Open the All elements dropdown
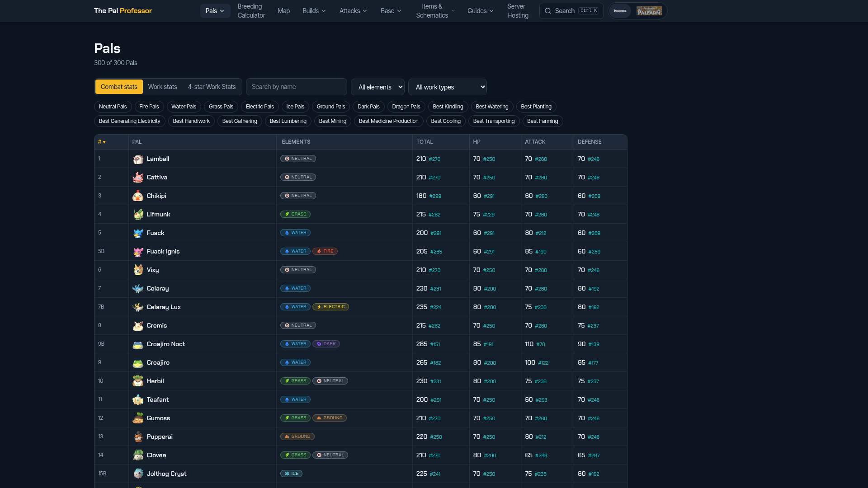 click(x=378, y=87)
